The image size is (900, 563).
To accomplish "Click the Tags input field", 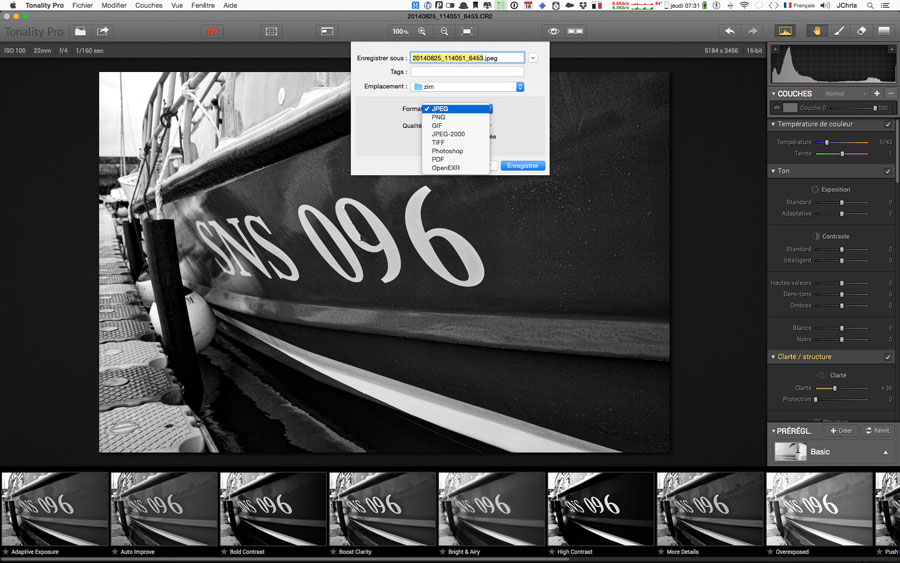I will pyautogui.click(x=467, y=72).
